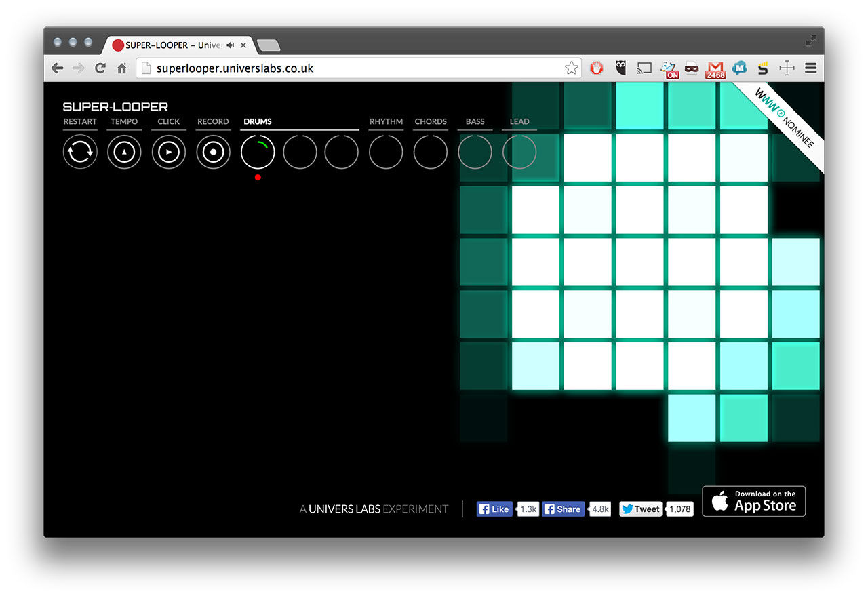The height and width of the screenshot is (598, 868).
Task: Select the Chords loop circle
Action: pyautogui.click(x=431, y=152)
